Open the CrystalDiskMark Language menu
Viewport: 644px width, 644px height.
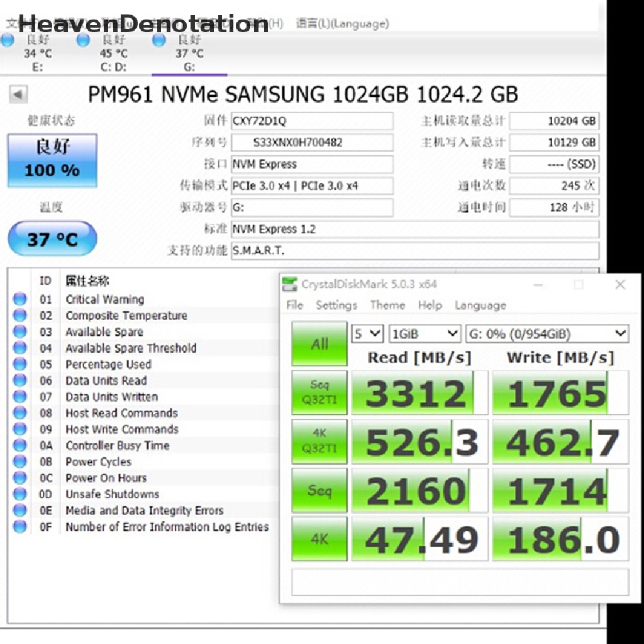(480, 305)
